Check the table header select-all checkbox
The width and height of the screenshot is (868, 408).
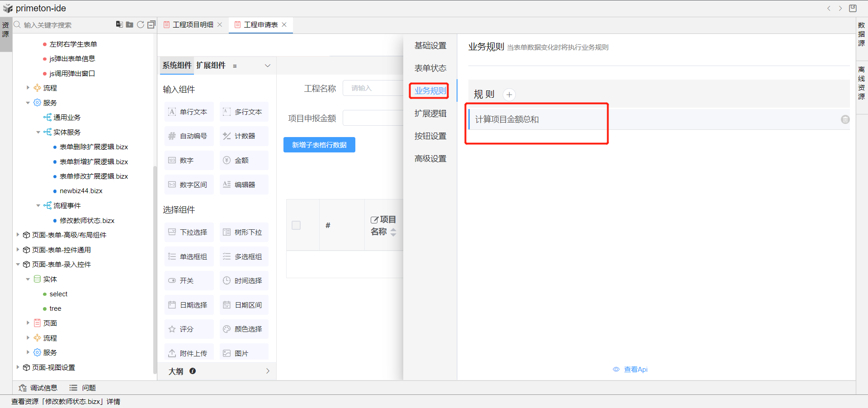296,225
